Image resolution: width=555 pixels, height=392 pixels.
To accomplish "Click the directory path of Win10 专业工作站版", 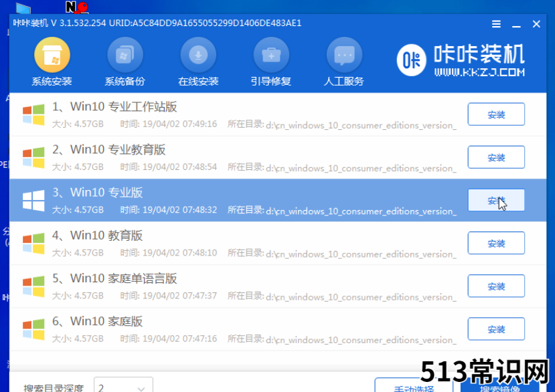I will pyautogui.click(x=361, y=125).
